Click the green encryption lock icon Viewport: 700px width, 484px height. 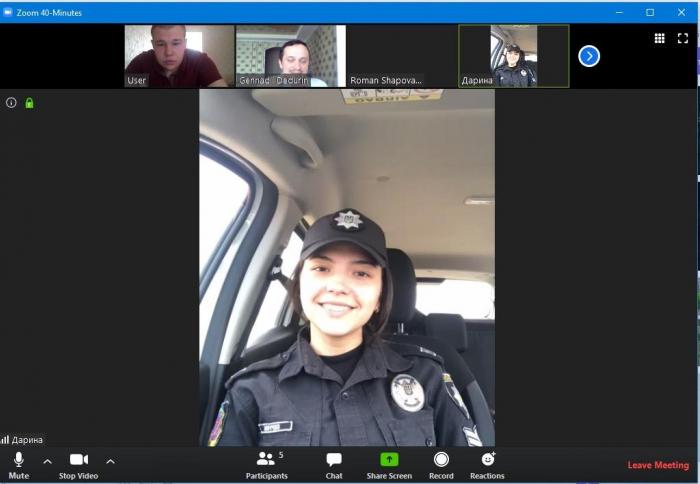[29, 102]
